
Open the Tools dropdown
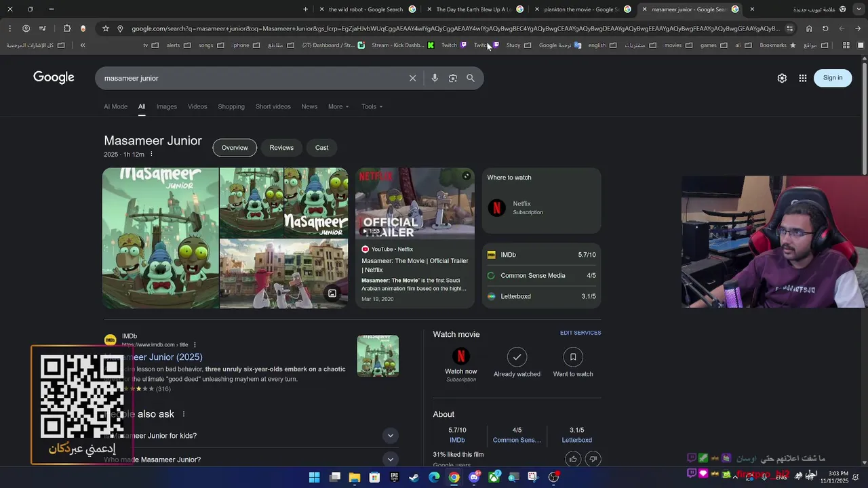pyautogui.click(x=372, y=106)
